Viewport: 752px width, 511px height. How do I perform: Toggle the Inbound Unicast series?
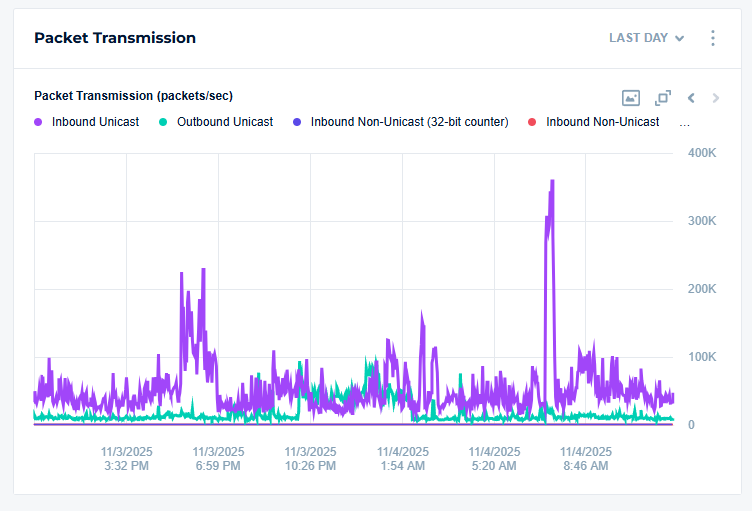click(x=87, y=122)
